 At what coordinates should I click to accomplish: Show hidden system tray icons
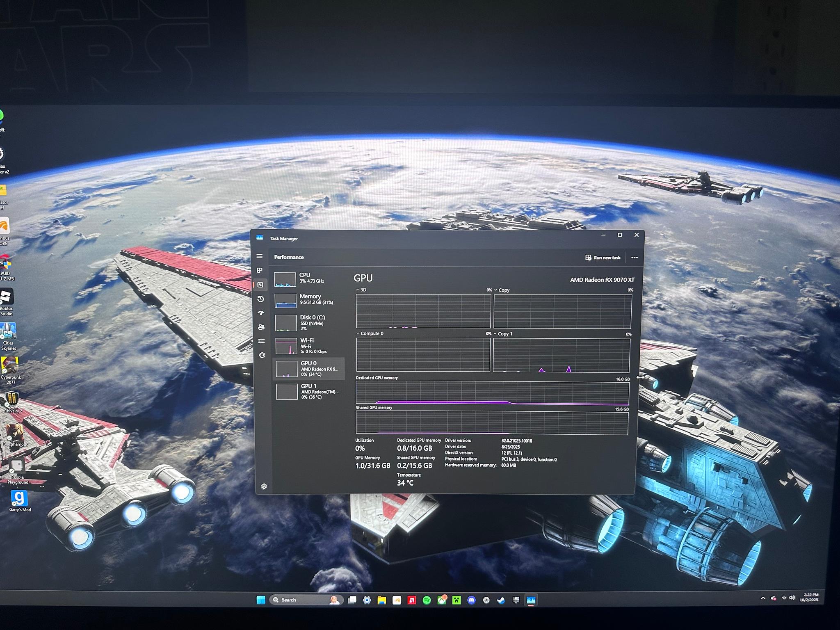763,598
